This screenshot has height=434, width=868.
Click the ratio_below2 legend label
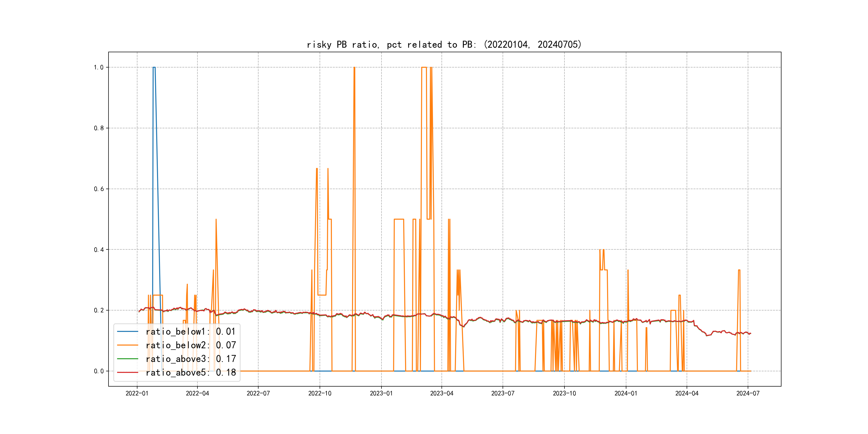tap(190, 345)
